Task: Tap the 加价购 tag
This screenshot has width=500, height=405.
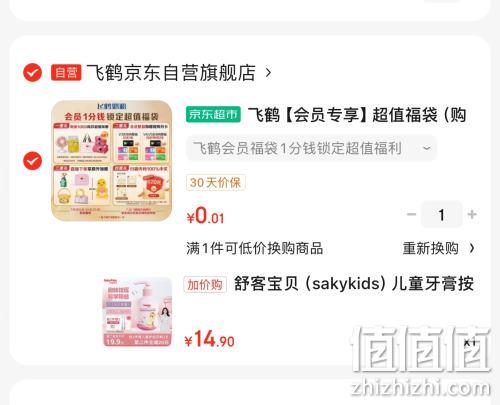Action: coord(205,284)
